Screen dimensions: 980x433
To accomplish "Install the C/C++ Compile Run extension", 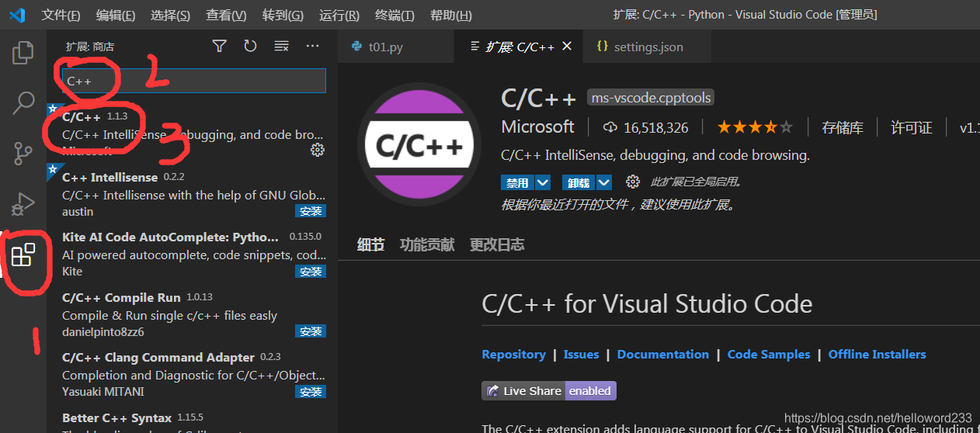I will tap(311, 331).
